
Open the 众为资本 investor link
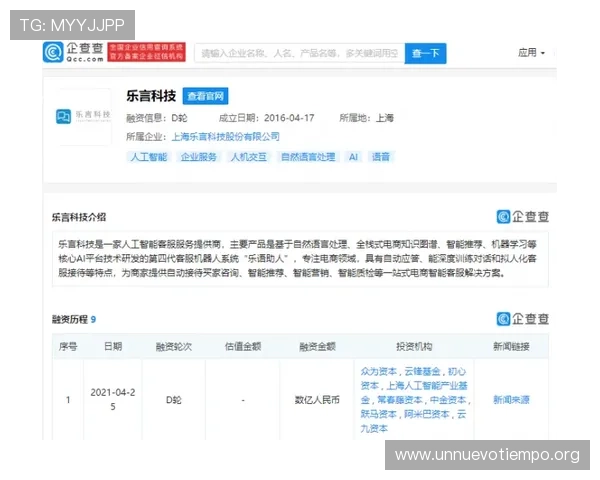[x=379, y=371]
